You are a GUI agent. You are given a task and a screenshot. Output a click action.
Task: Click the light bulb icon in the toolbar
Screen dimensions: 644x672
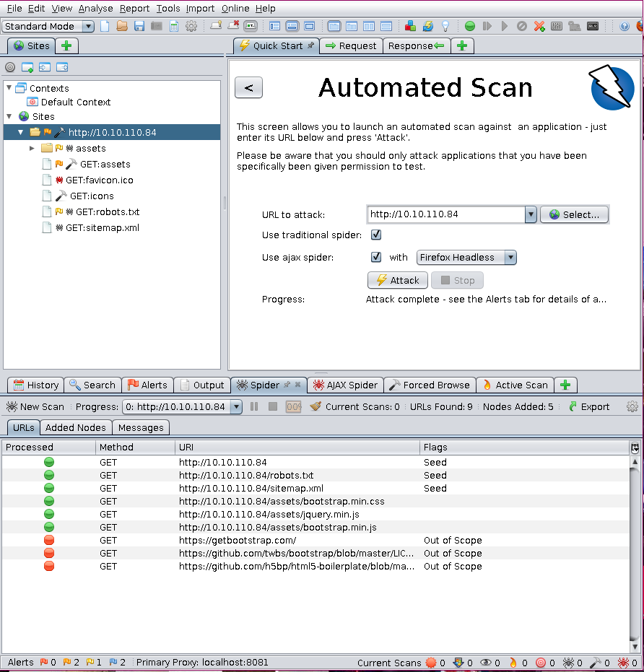(445, 26)
